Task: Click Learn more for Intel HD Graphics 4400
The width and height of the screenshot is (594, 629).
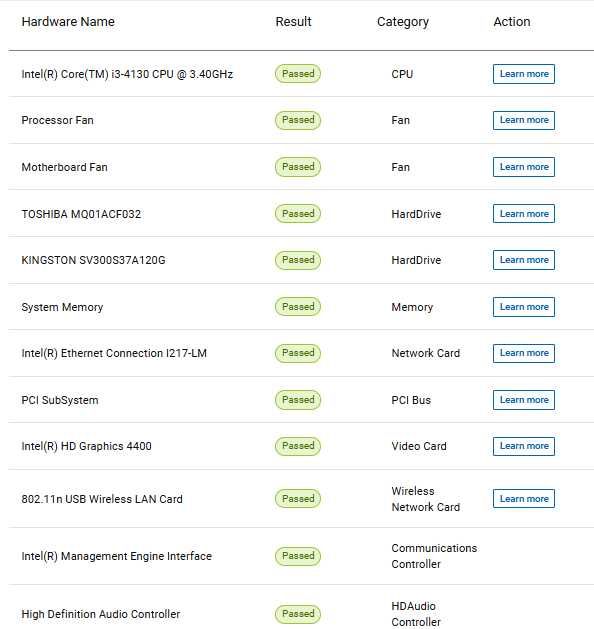Action: pyautogui.click(x=524, y=446)
